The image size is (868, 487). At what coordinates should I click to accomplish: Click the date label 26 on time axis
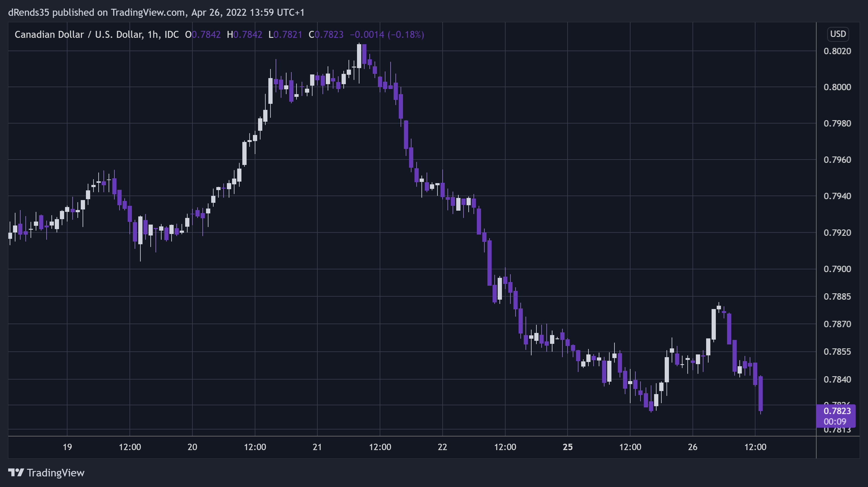(x=693, y=447)
